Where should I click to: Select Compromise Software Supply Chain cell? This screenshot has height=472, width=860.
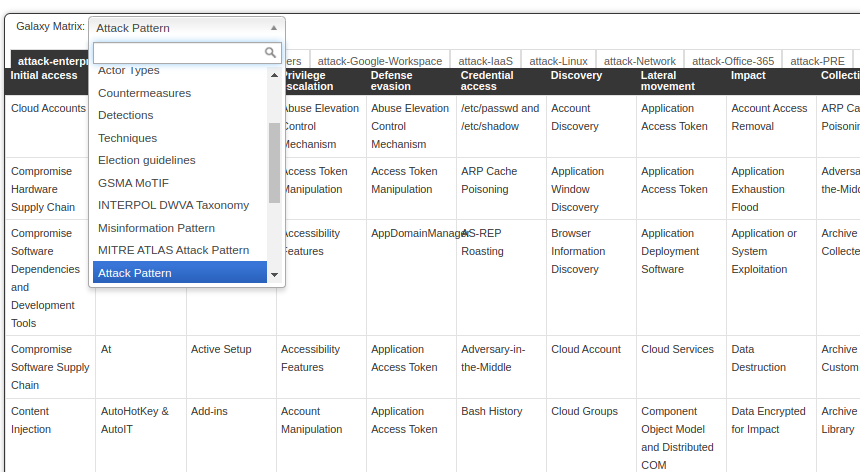coord(50,367)
